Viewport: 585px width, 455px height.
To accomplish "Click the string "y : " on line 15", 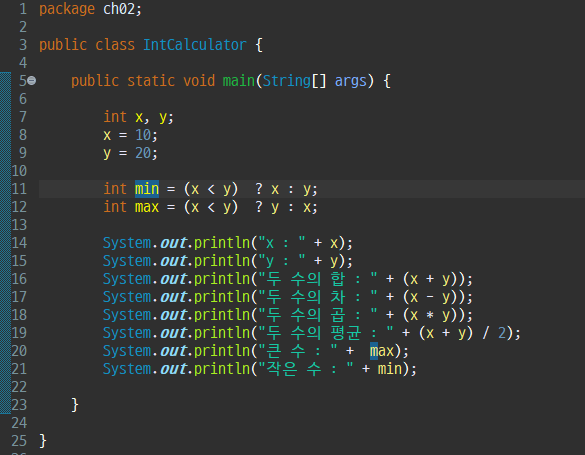I will point(282,261).
